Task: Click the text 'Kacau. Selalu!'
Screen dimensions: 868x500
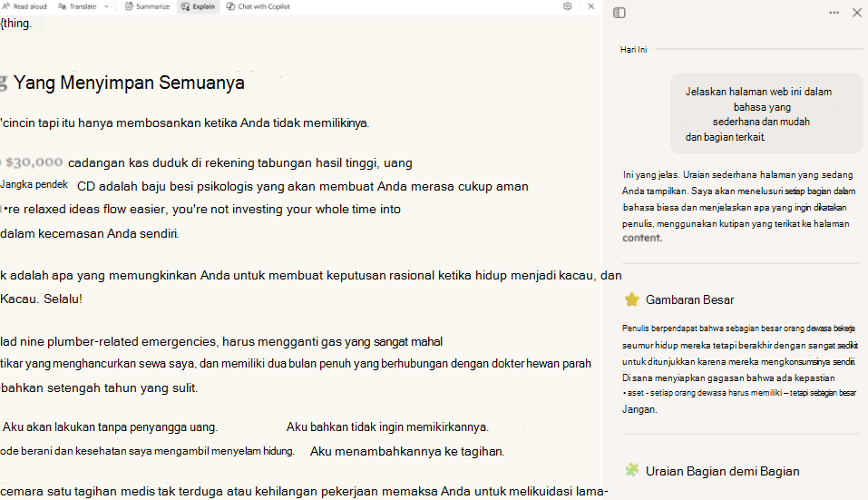Action: point(42,299)
